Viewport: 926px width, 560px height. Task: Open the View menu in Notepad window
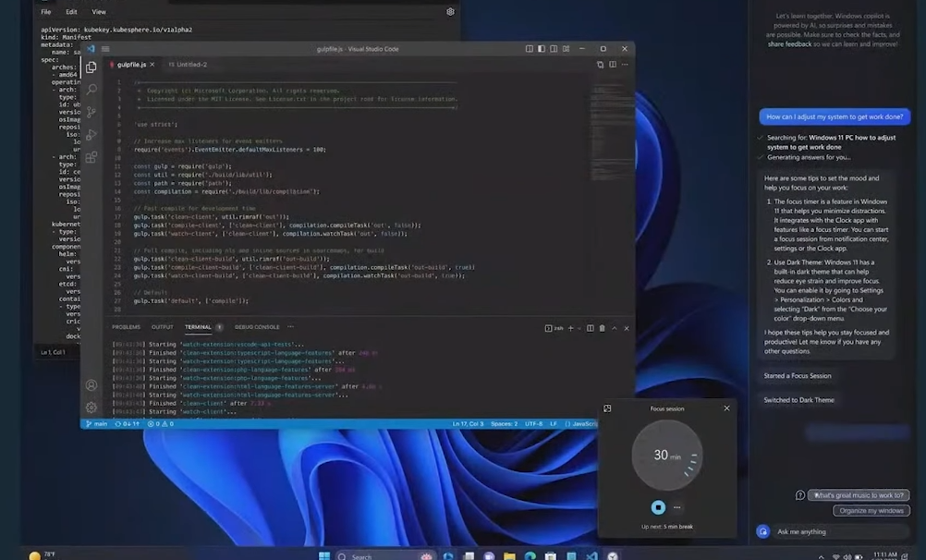(x=99, y=12)
